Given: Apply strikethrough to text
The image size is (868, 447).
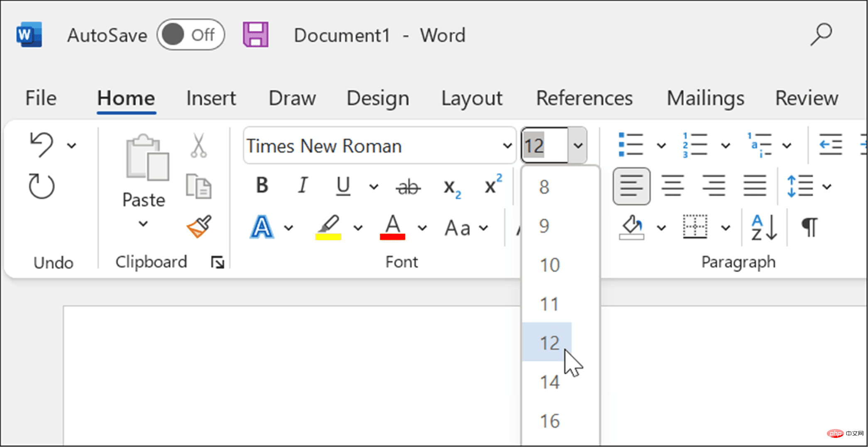Looking at the screenshot, I should pos(408,187).
